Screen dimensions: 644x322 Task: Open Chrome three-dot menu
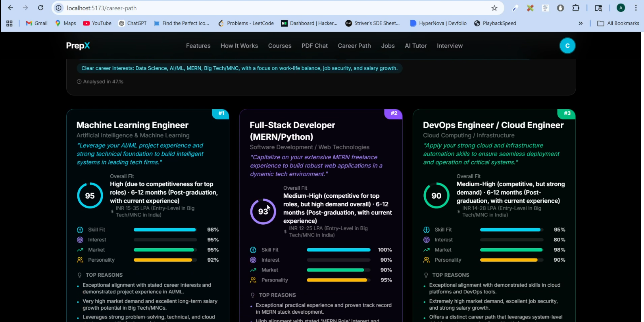(636, 8)
